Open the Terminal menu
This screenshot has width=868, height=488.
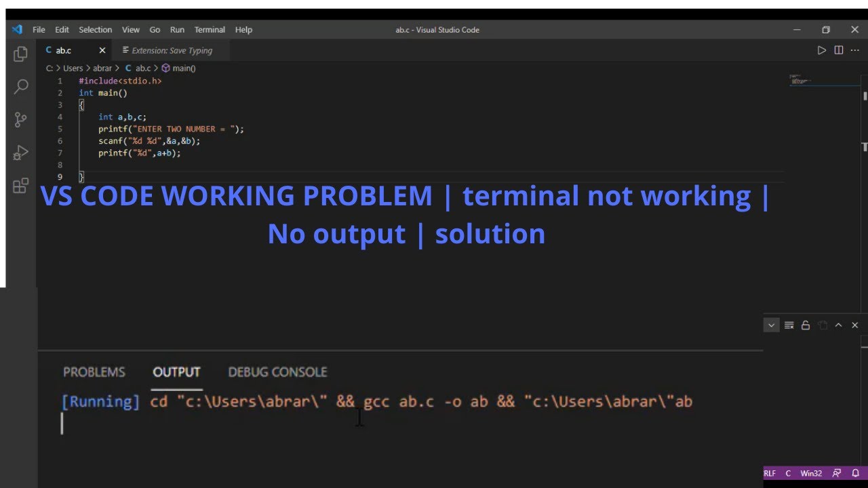click(x=210, y=30)
